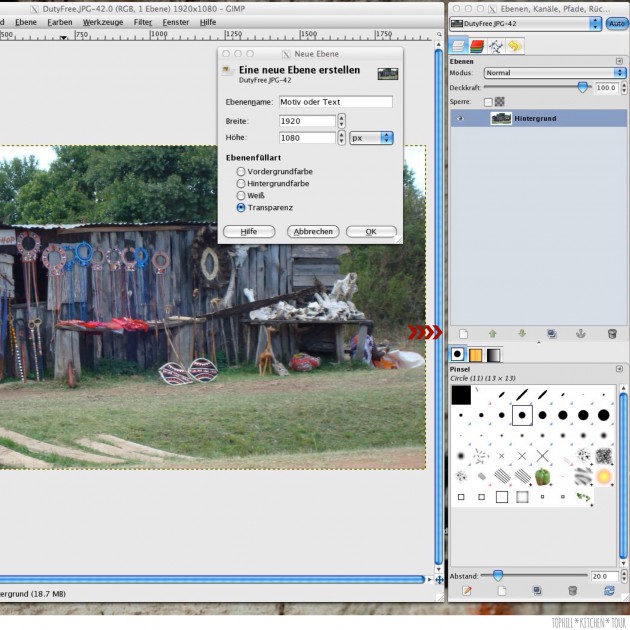
Task: Select the Hintergrund layer row
Action: 538,119
